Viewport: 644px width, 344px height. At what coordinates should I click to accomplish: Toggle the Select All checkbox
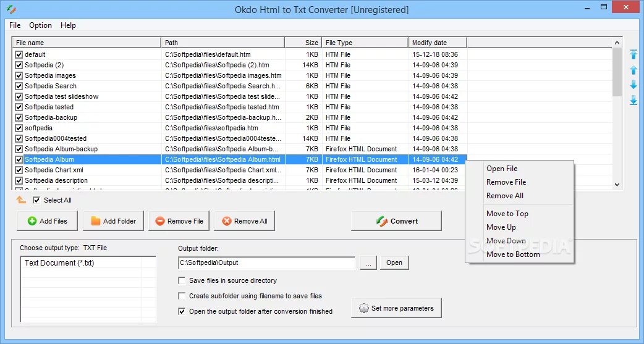pyautogui.click(x=36, y=200)
